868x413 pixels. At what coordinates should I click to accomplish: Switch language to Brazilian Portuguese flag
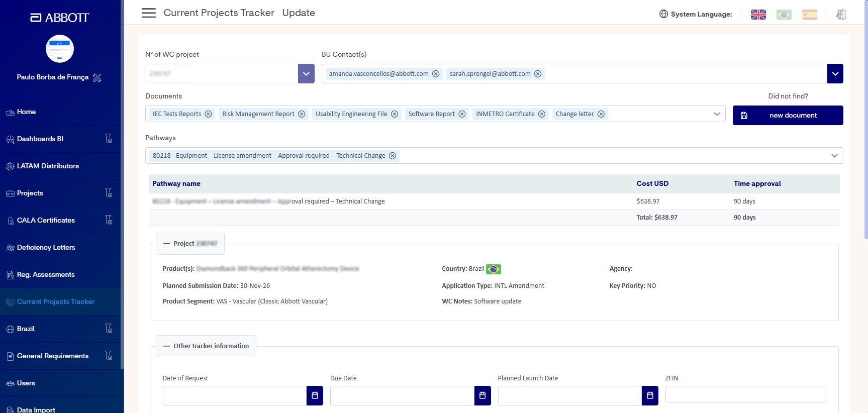[x=784, y=15]
